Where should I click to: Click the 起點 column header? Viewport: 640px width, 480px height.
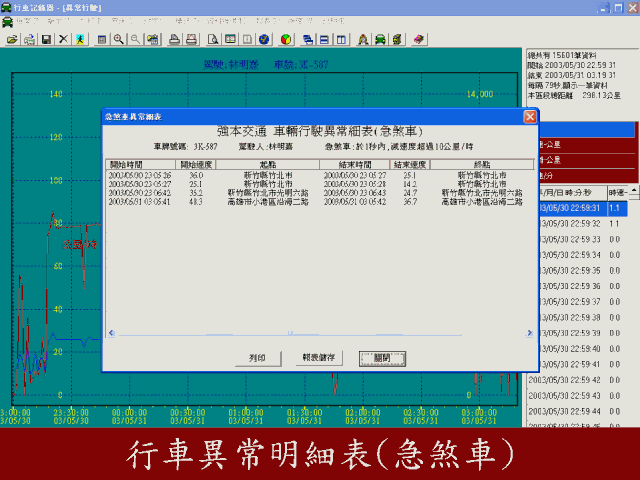(x=268, y=164)
